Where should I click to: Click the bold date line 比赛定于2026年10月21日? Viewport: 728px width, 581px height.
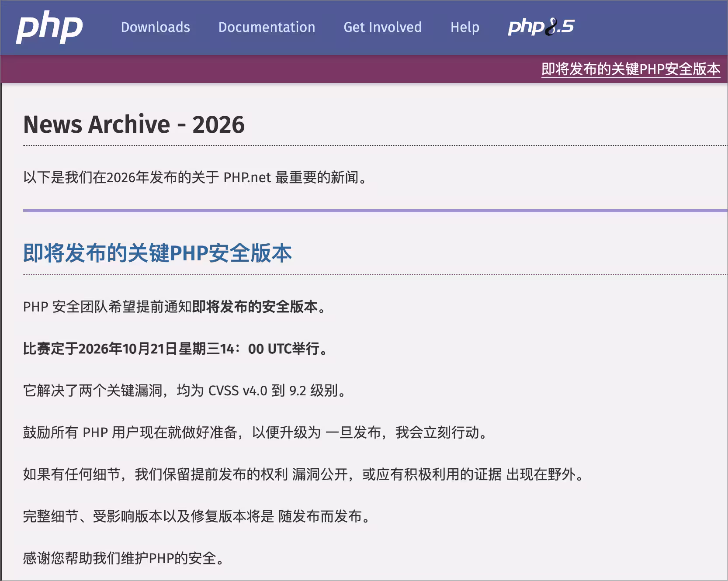pos(176,349)
